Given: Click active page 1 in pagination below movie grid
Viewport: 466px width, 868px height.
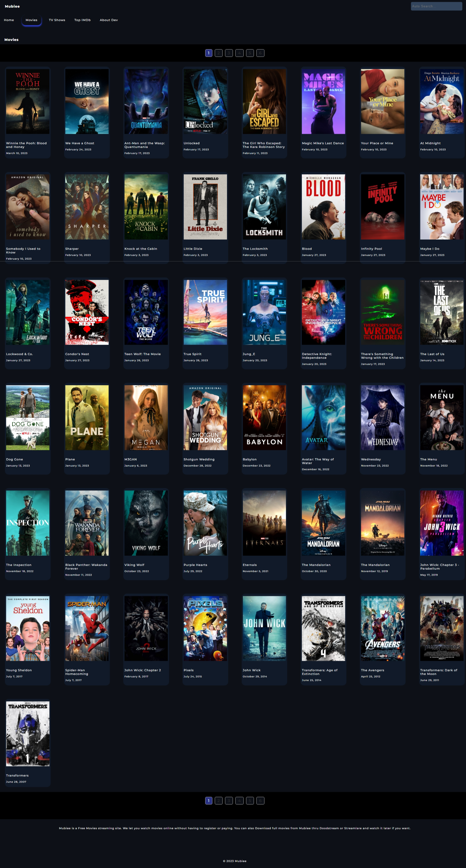Looking at the screenshot, I should point(209,801).
